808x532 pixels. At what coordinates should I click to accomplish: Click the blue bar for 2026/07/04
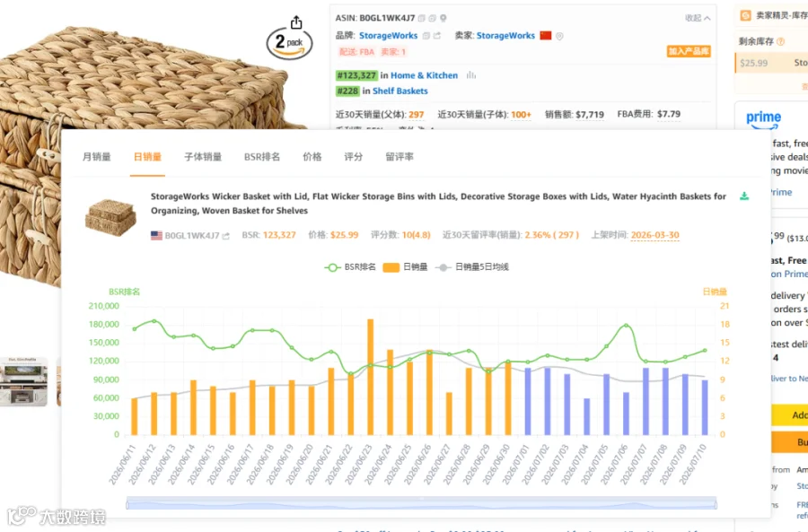[x=586, y=416]
